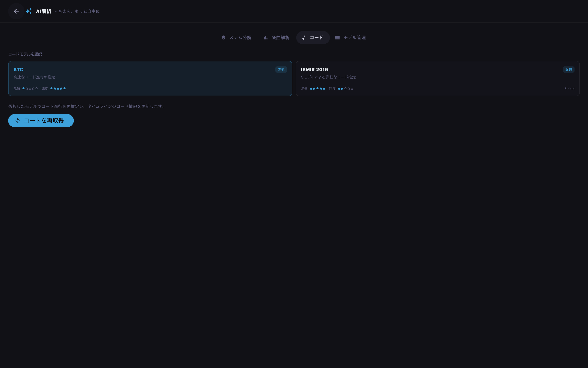Click the music note icon on コード
588x368 pixels.
pyautogui.click(x=304, y=37)
